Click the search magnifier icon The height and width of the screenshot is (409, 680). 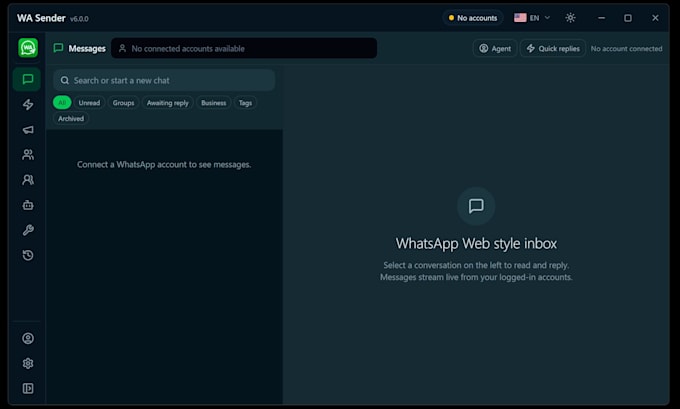(65, 81)
